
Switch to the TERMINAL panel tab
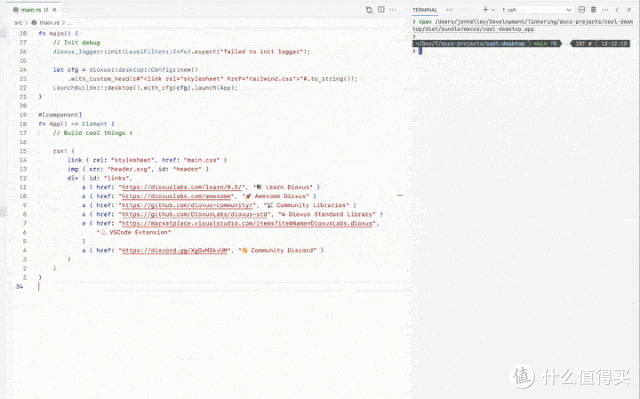tap(424, 9)
